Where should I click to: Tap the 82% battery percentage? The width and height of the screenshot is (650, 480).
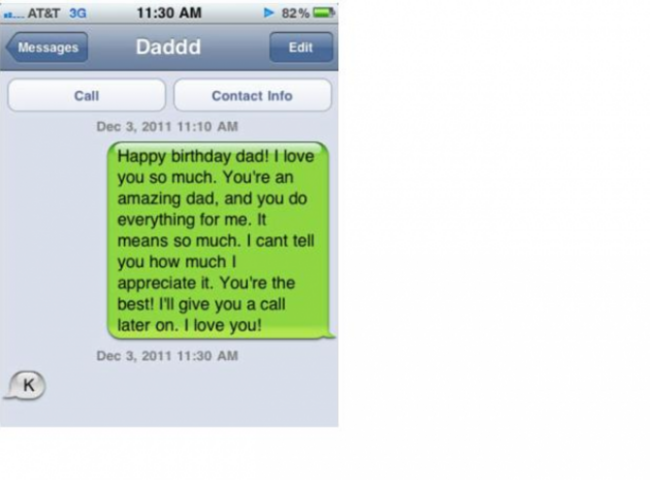coord(295,13)
